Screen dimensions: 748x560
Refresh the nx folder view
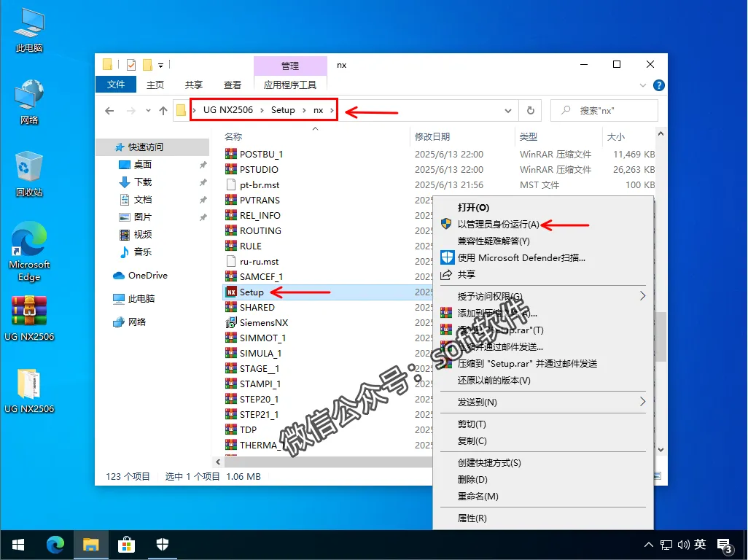(531, 111)
